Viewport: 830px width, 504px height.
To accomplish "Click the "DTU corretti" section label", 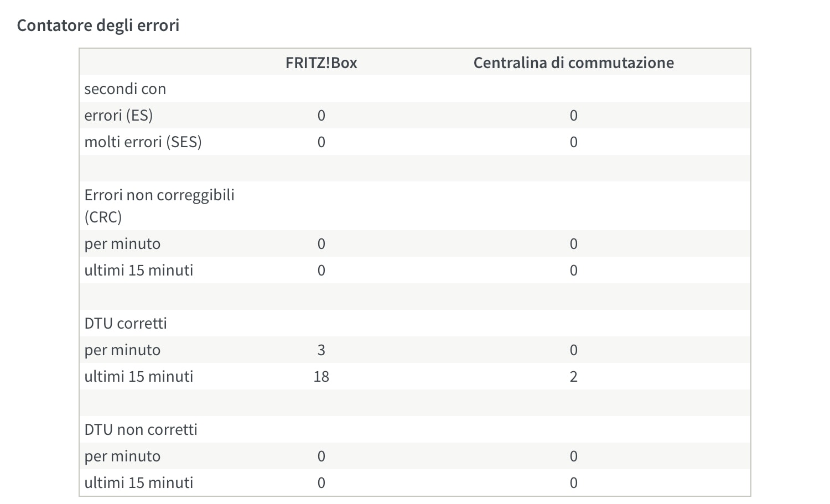I will pyautogui.click(x=126, y=324).
